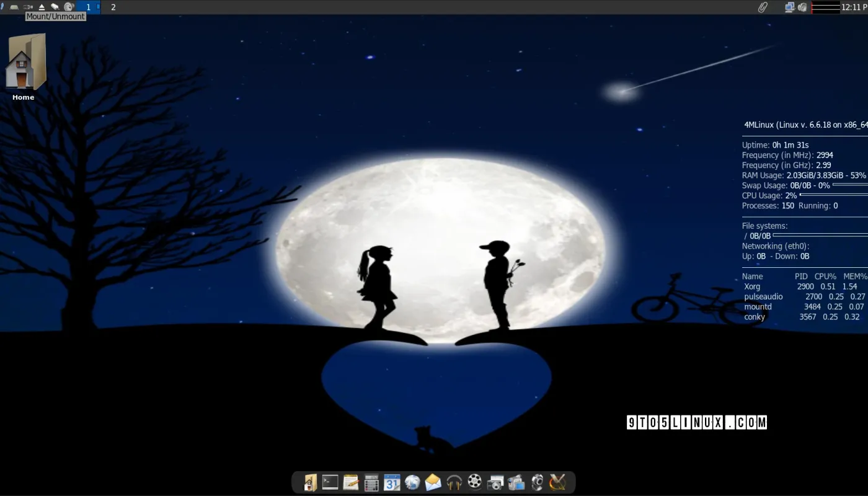
Task: Open the calendar application from the dock
Action: pyautogui.click(x=392, y=482)
